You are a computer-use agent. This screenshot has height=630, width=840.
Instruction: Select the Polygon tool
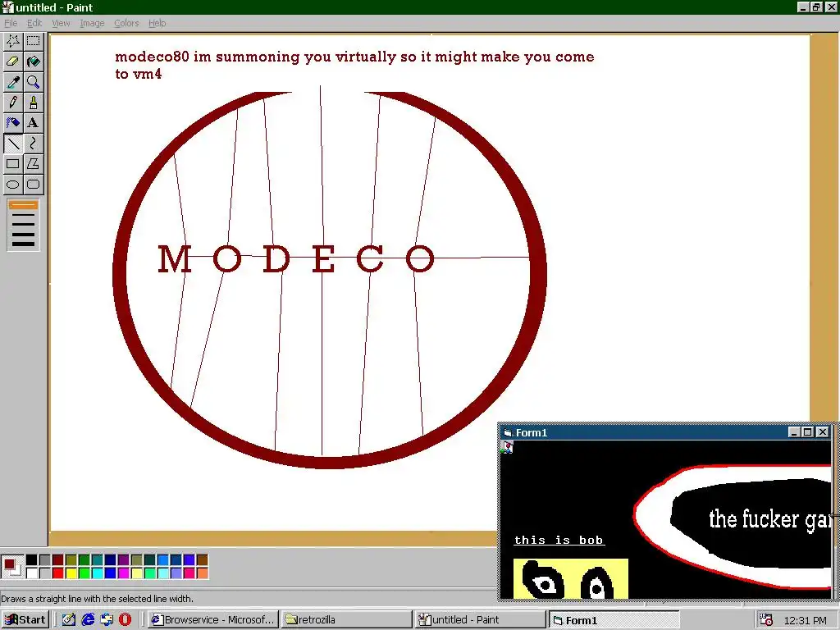pyautogui.click(x=33, y=163)
